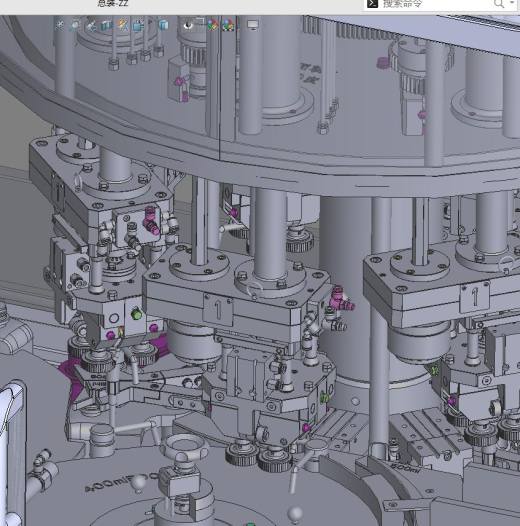Expand the search box dropdown arrow
This screenshot has height=526, width=520.
tap(512, 3)
